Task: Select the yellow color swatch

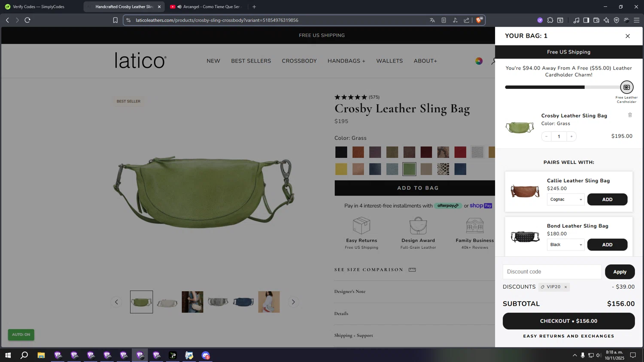Action: 341,169
